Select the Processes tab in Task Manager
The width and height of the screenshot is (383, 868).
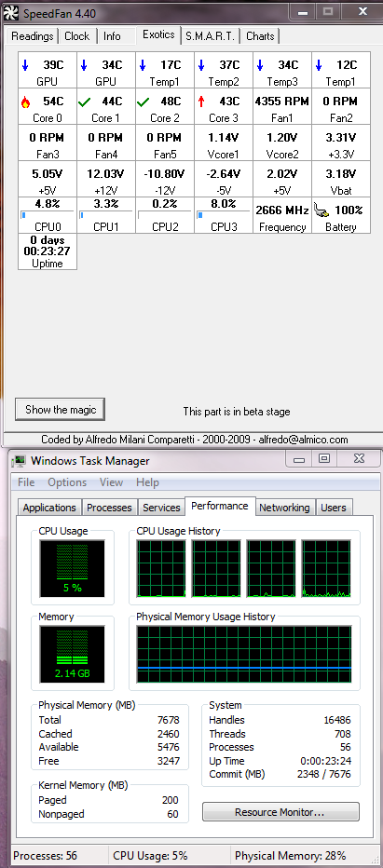point(110,508)
